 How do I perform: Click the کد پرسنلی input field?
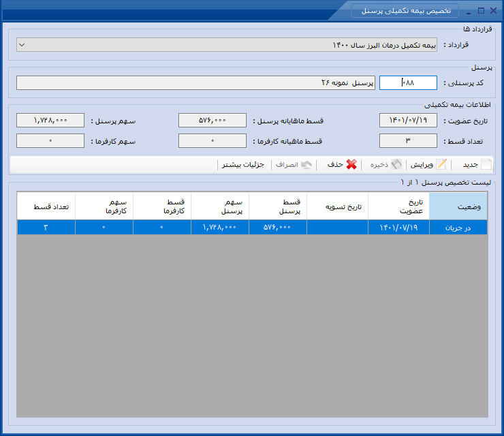tap(408, 82)
